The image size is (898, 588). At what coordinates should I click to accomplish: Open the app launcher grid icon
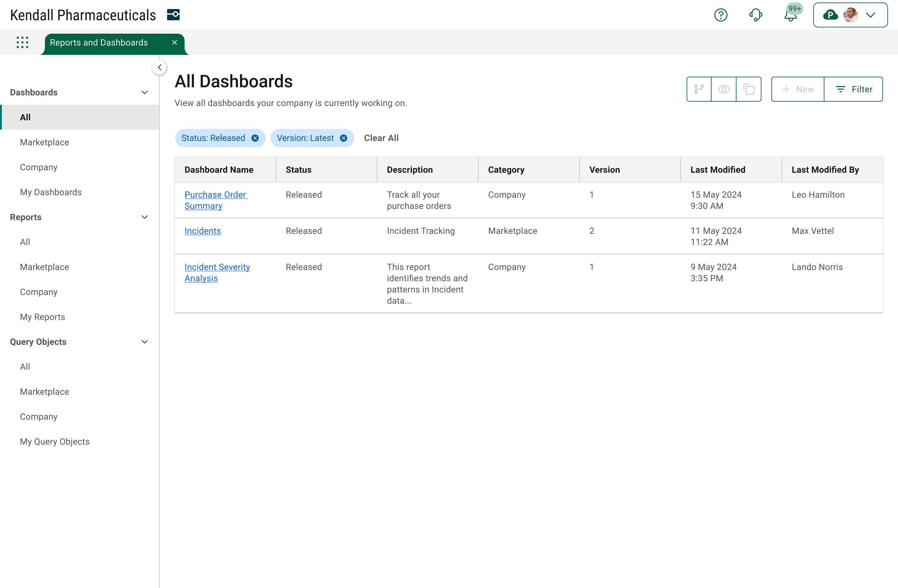click(x=22, y=42)
